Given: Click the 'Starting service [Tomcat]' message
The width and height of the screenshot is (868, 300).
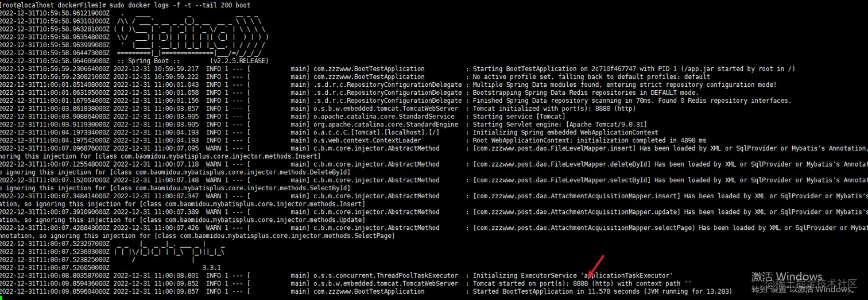Looking at the screenshot, I should (x=518, y=117).
